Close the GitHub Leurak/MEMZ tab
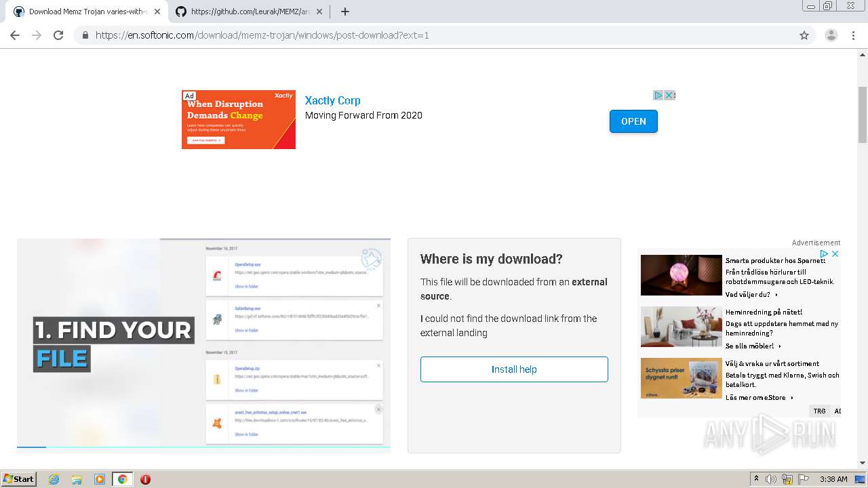The image size is (868, 488). (x=319, y=12)
